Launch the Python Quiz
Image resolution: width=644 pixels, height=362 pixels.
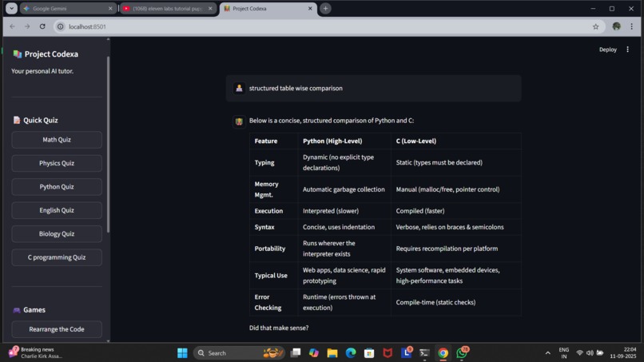(57, 186)
